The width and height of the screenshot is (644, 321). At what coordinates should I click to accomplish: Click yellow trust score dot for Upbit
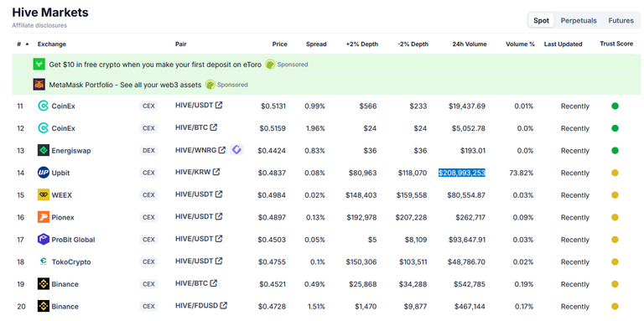615,173
